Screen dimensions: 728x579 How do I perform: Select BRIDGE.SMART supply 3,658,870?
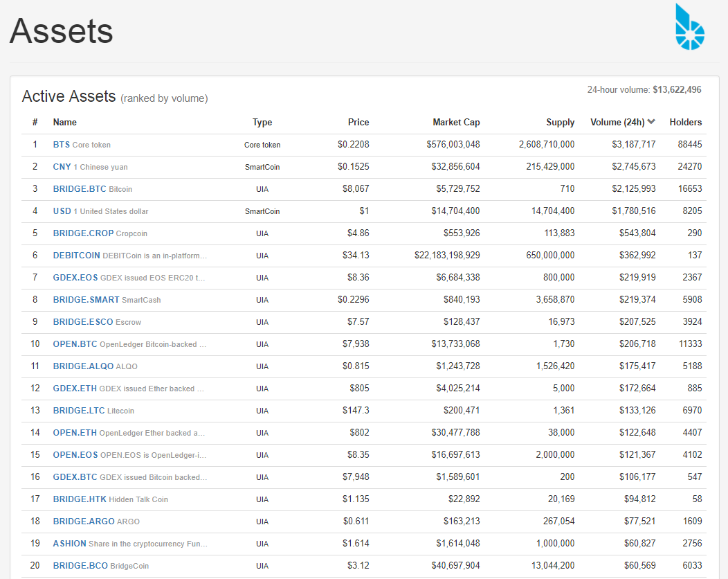click(555, 300)
